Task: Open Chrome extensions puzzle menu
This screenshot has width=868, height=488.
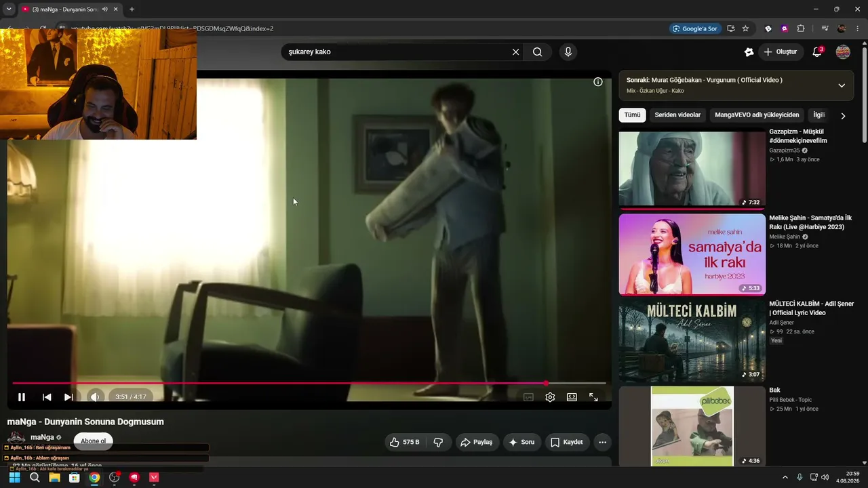Action: click(801, 28)
